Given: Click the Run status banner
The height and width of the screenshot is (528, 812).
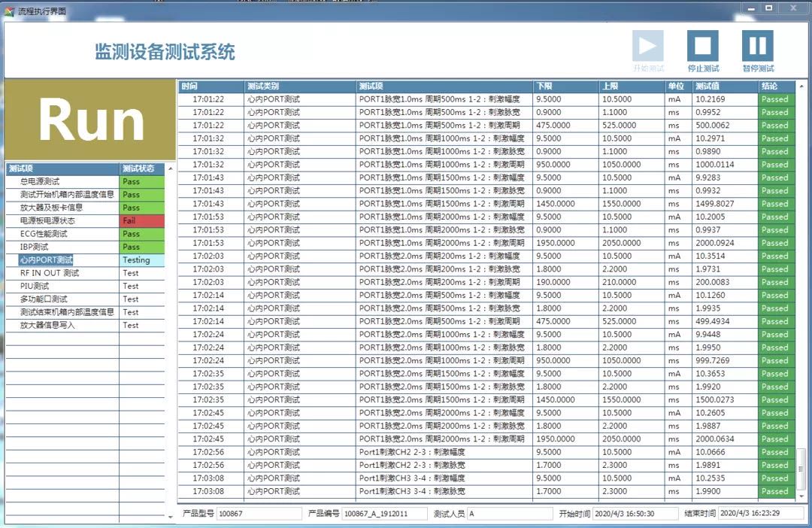Looking at the screenshot, I should tap(90, 120).
